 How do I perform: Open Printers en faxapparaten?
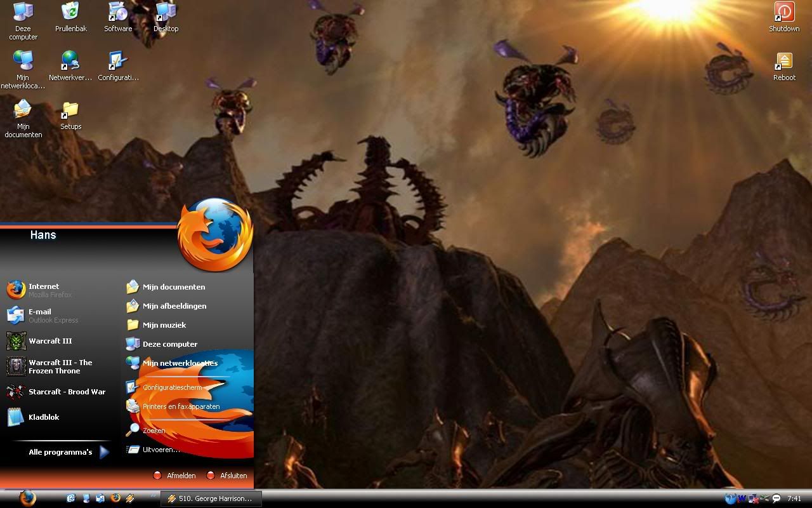tap(173, 406)
